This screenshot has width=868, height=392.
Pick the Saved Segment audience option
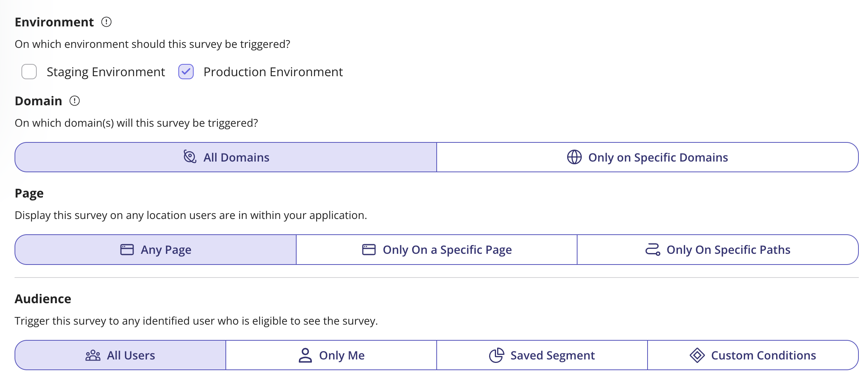tap(542, 355)
